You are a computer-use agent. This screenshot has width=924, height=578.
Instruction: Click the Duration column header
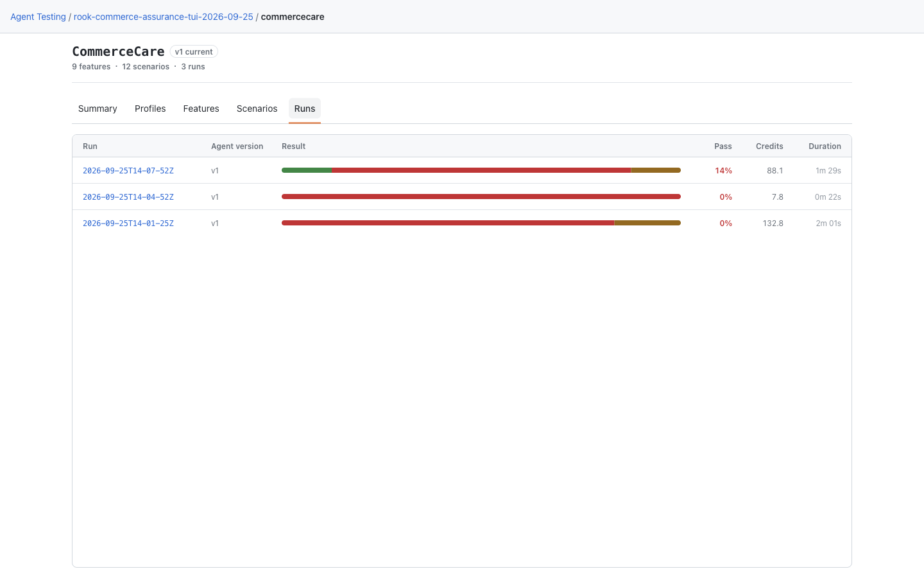825,146
